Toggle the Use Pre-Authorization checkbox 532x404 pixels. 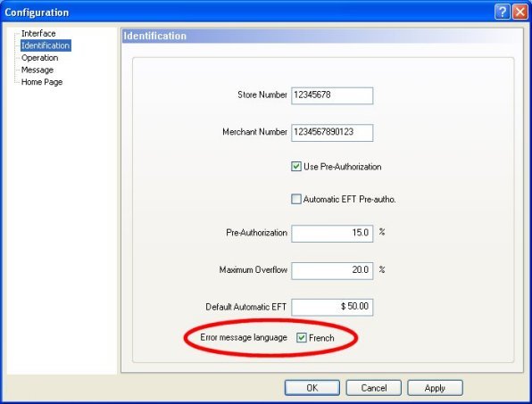pyautogui.click(x=295, y=167)
